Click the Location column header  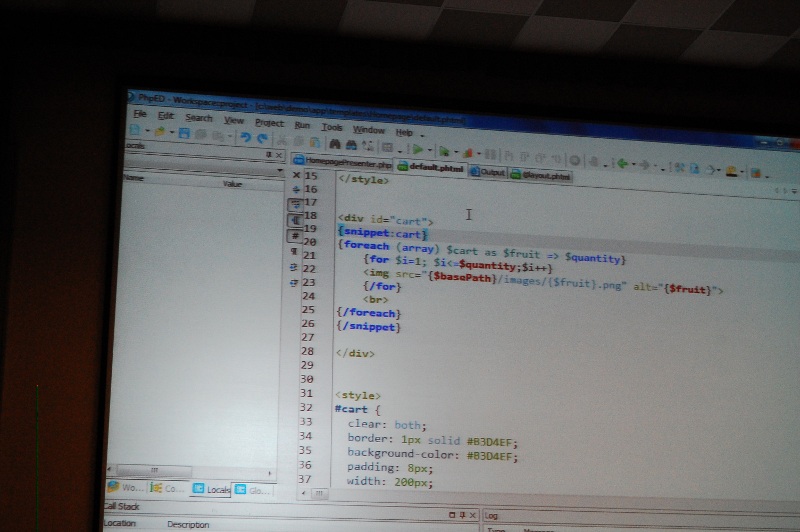120,523
